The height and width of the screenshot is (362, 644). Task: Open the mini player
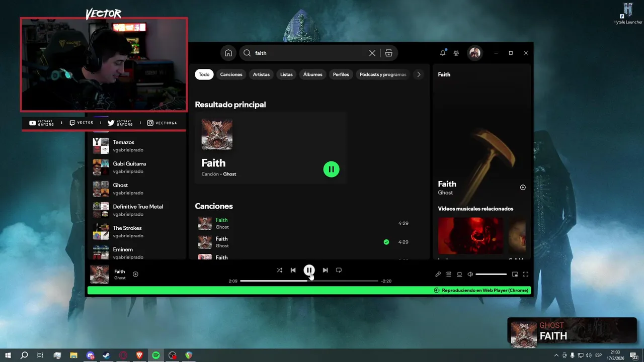[x=515, y=274]
